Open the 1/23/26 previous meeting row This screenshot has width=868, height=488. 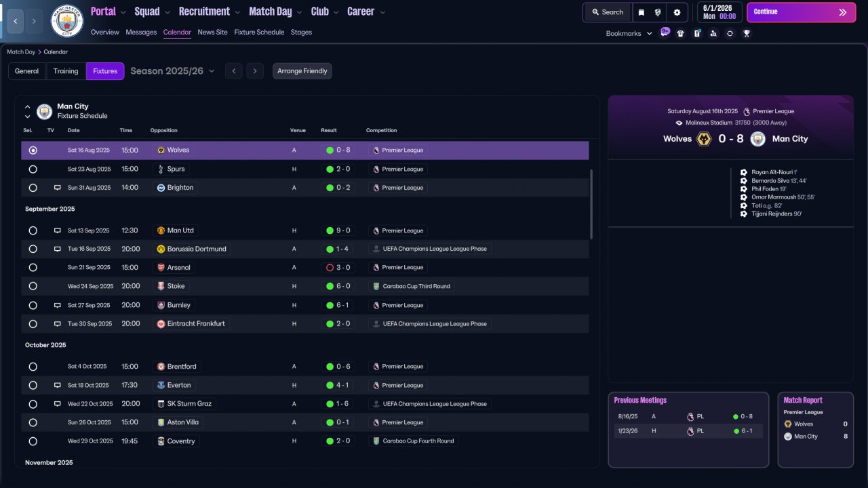click(688, 431)
